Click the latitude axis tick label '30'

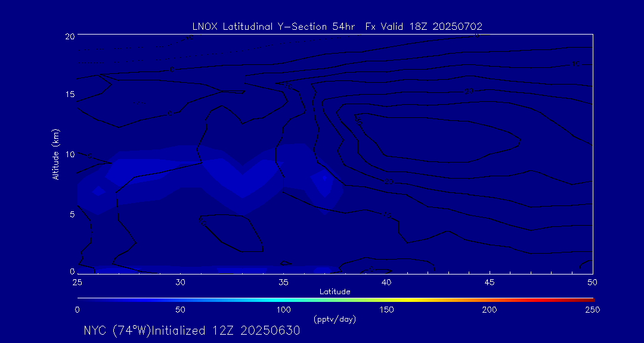(180, 282)
